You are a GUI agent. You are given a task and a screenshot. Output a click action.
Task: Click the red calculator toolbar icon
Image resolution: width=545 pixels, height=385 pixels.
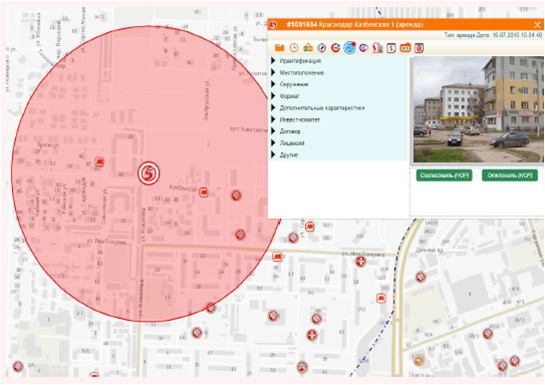pos(419,48)
